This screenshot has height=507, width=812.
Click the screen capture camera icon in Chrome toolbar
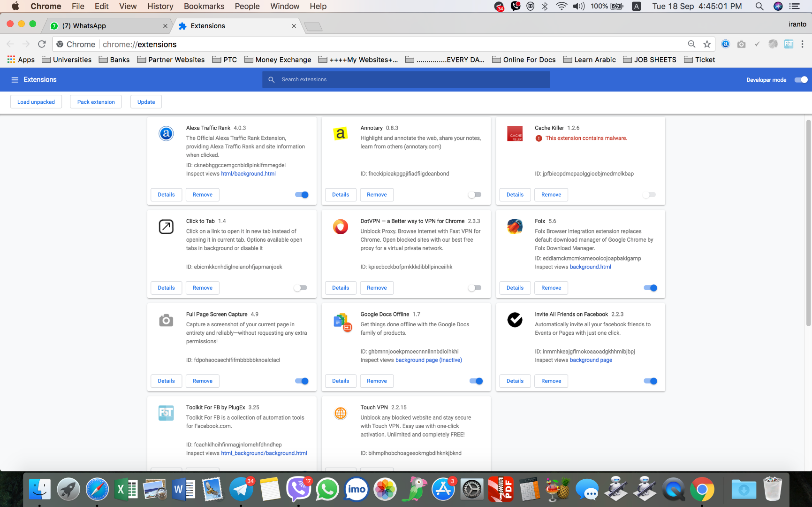741,44
